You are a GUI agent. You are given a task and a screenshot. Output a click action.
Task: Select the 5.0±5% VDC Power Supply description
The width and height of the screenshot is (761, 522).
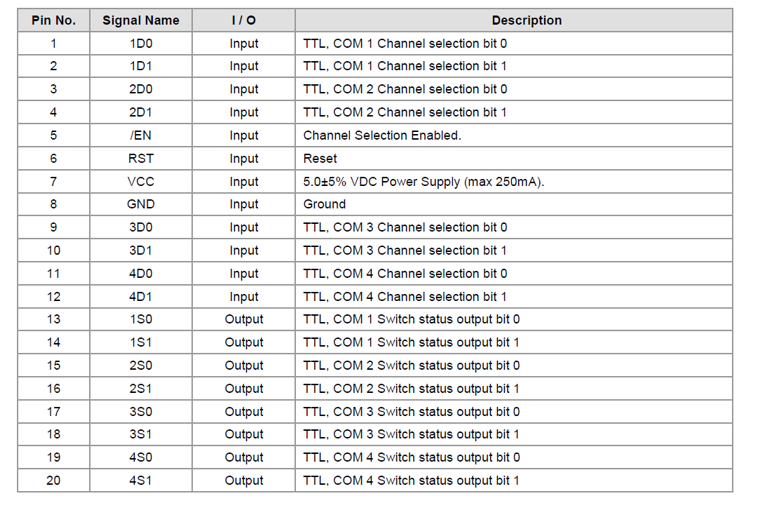pos(424,181)
